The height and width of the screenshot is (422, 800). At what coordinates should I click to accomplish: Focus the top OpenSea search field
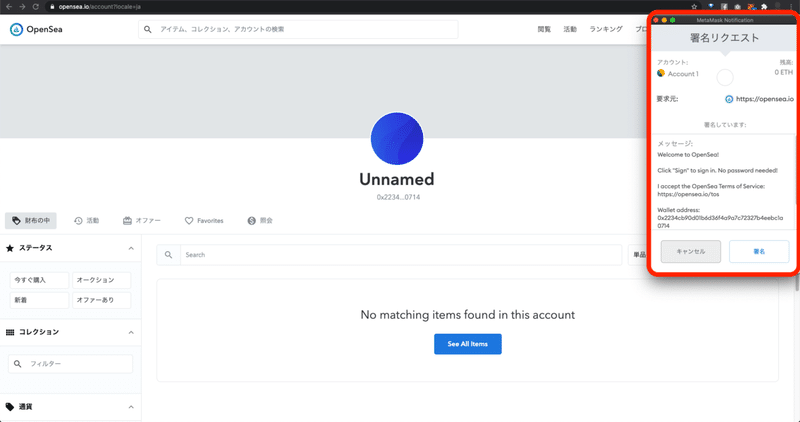[298, 29]
